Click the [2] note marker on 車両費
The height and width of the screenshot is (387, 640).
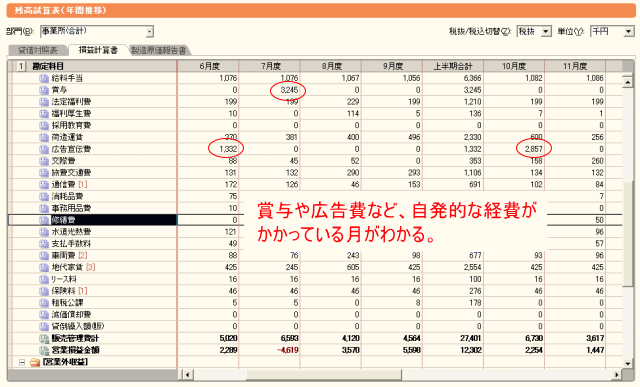[83, 256]
